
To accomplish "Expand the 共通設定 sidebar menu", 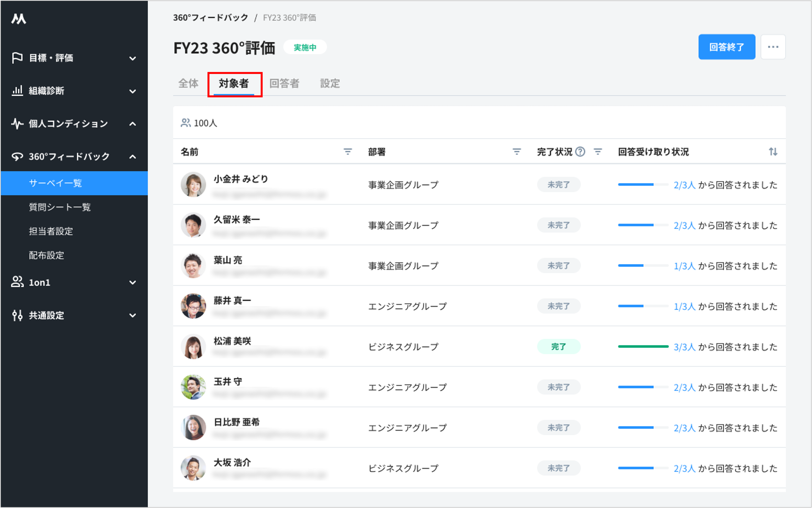I will coord(132,315).
